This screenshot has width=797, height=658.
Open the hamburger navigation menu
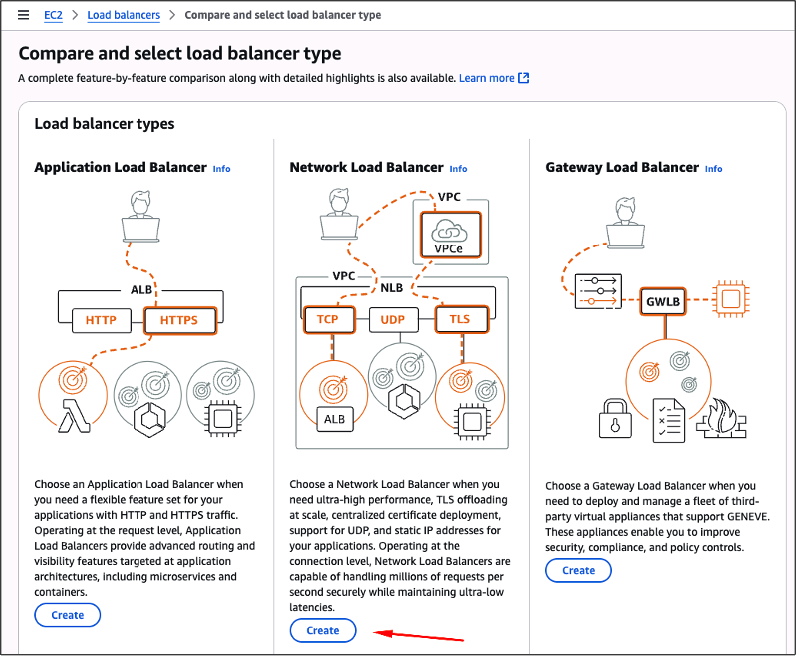pos(23,15)
